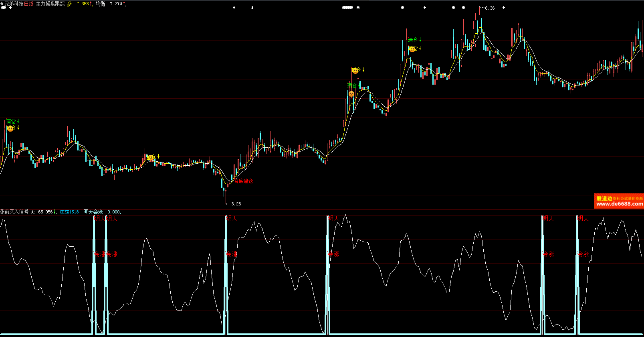Click the red 日线 period label
The image size is (644, 337).
pyautogui.click(x=29, y=4)
